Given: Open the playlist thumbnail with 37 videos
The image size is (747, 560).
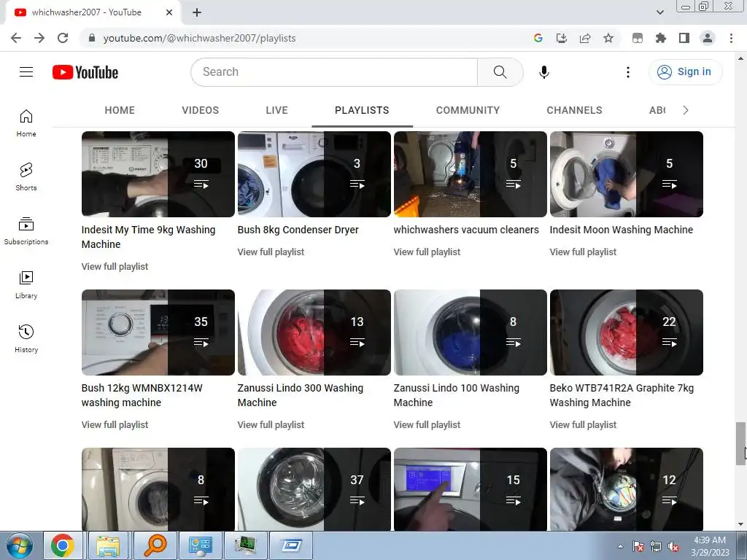Looking at the screenshot, I should (x=314, y=489).
